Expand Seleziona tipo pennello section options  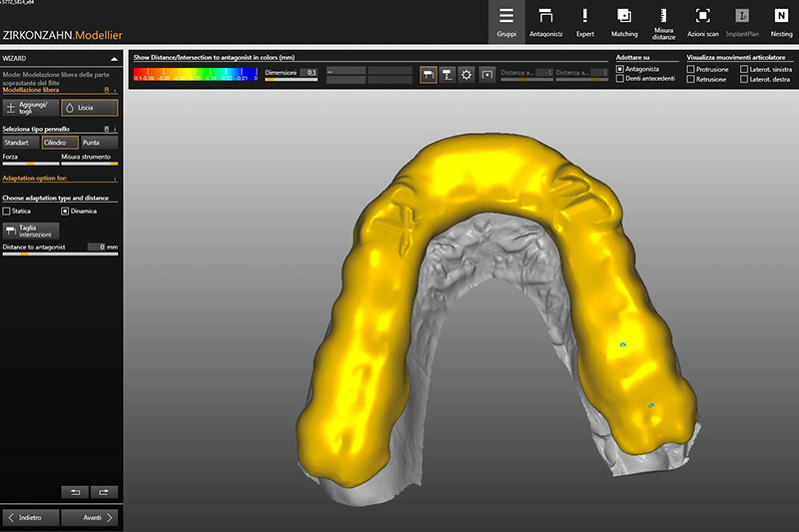[x=115, y=130]
